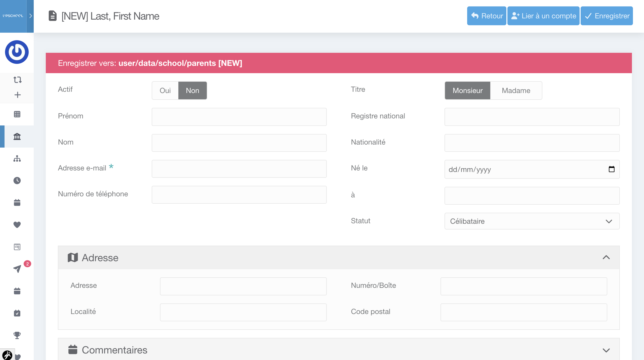Click the Localité input field
Screen dimensions: 644x360
coord(243,312)
